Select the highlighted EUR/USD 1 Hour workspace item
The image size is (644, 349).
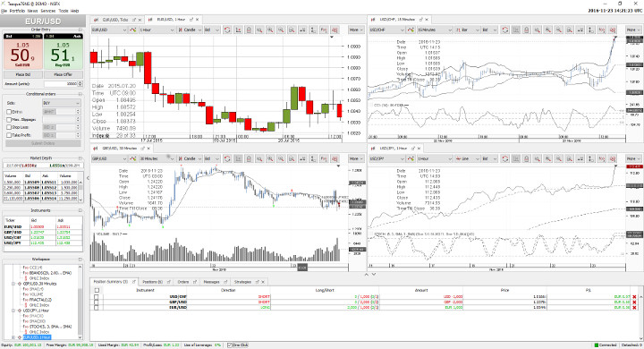[x=37, y=337]
